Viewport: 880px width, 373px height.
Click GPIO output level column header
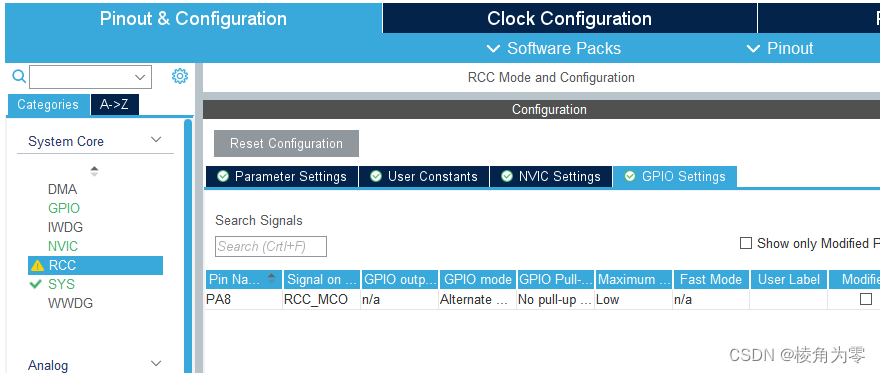[x=400, y=279]
